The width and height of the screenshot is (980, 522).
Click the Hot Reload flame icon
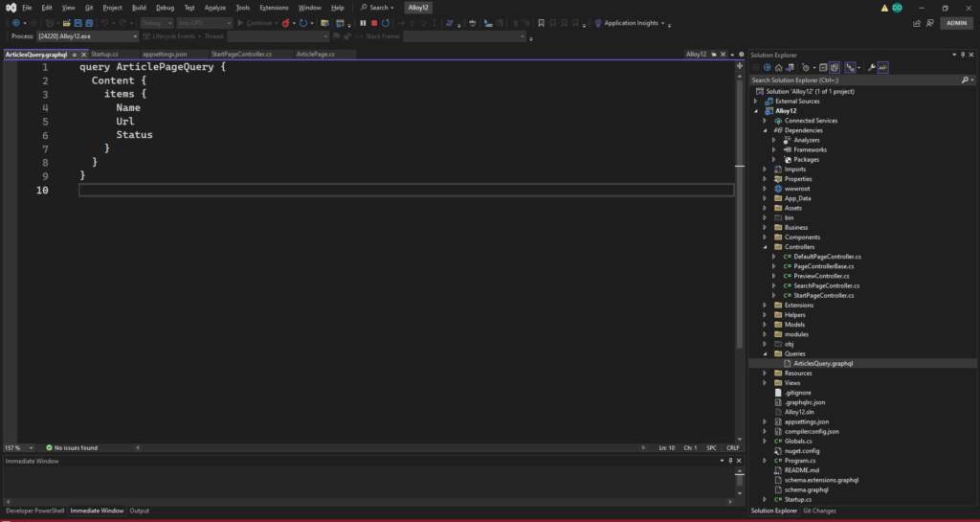click(285, 22)
